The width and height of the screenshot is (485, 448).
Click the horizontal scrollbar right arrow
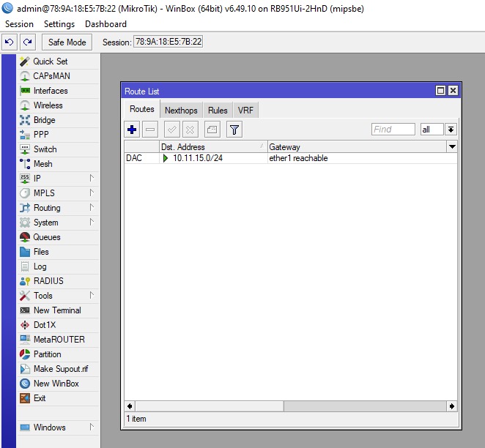[x=451, y=406]
